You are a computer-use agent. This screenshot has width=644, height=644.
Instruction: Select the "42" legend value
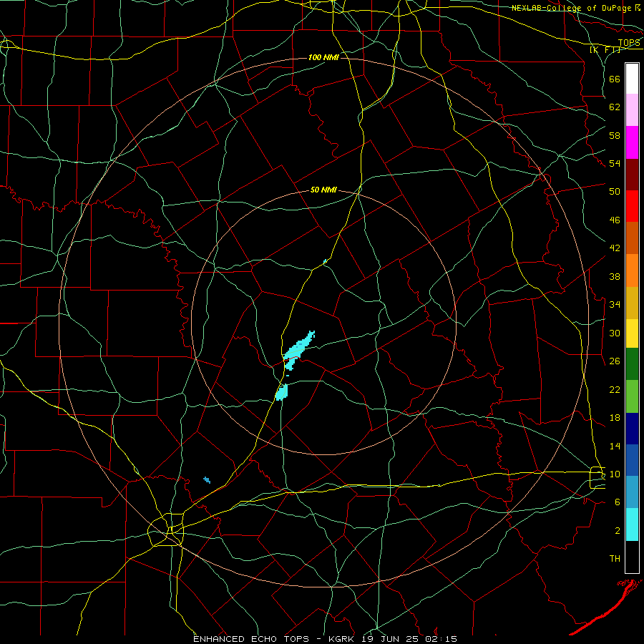click(x=615, y=248)
